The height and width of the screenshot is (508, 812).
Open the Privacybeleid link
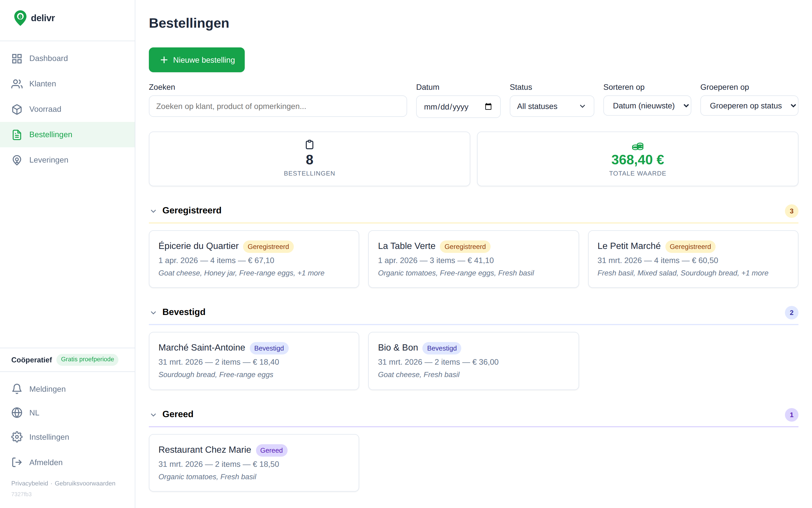click(30, 483)
